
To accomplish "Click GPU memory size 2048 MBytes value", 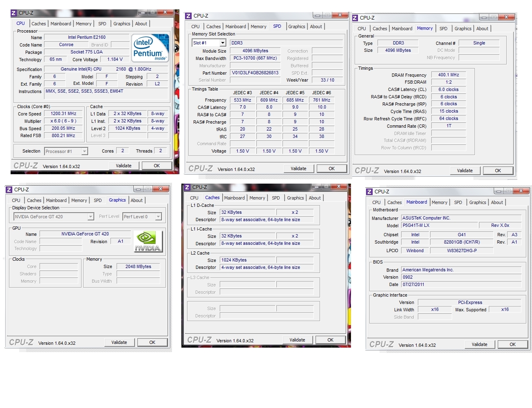I will click(138, 267).
